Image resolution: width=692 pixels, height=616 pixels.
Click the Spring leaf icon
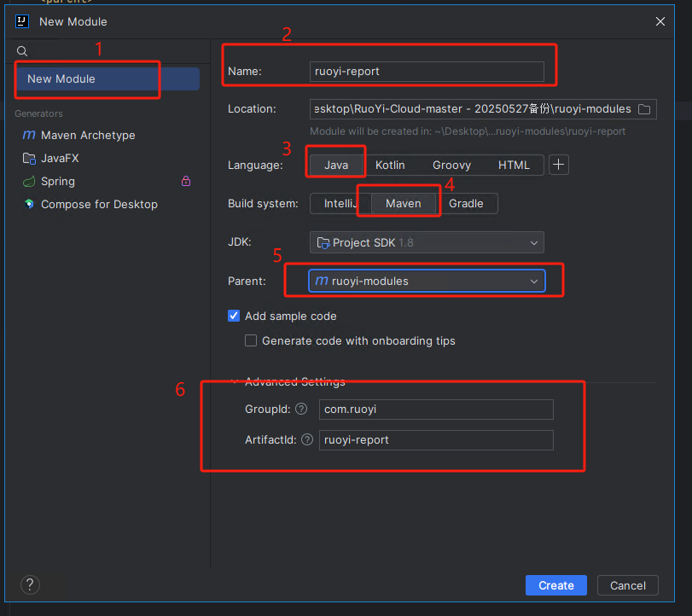tap(29, 182)
